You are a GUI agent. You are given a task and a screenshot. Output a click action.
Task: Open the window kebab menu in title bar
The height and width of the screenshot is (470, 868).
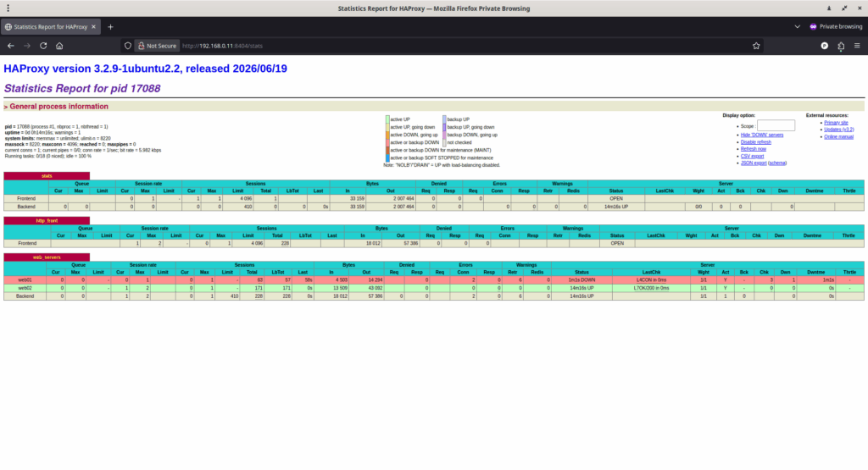(8, 8)
